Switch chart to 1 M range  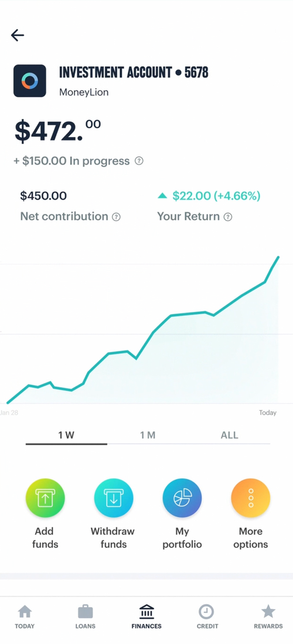click(148, 436)
